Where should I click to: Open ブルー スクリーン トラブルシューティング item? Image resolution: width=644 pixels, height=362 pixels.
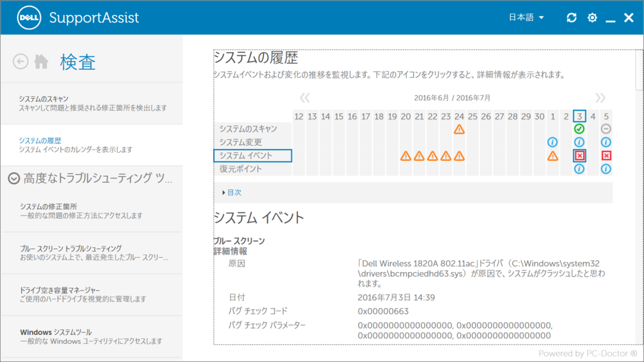coord(92,253)
